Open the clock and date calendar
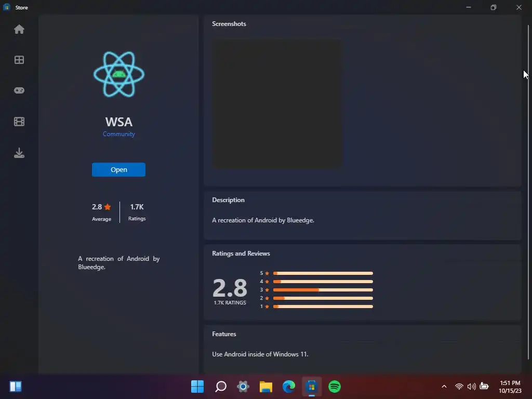Screen dimensions: 532x399 (x=510, y=387)
